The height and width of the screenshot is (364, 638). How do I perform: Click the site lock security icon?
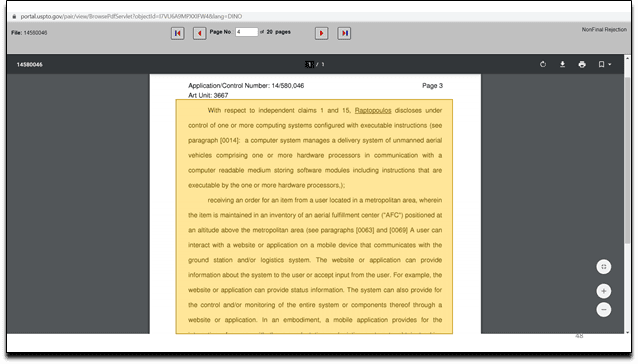[14, 16]
